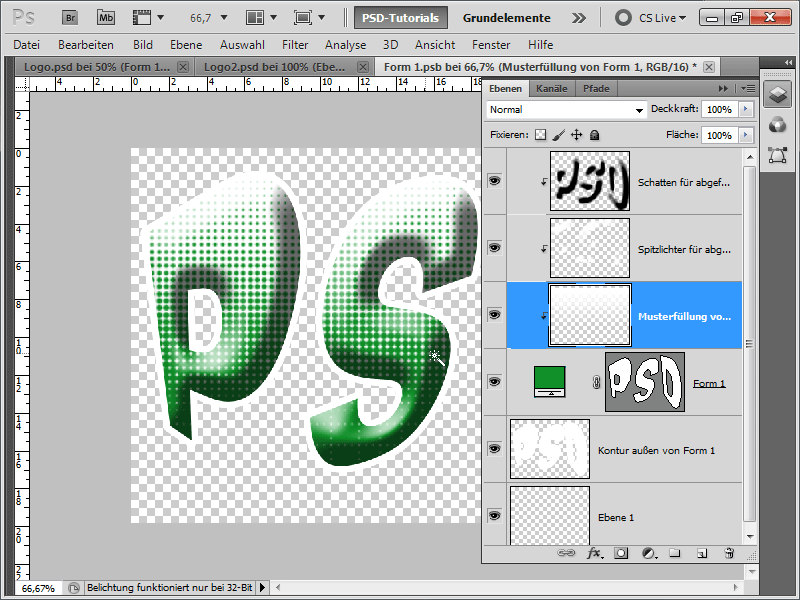
Task: Add a layer mask
Action: 621,553
